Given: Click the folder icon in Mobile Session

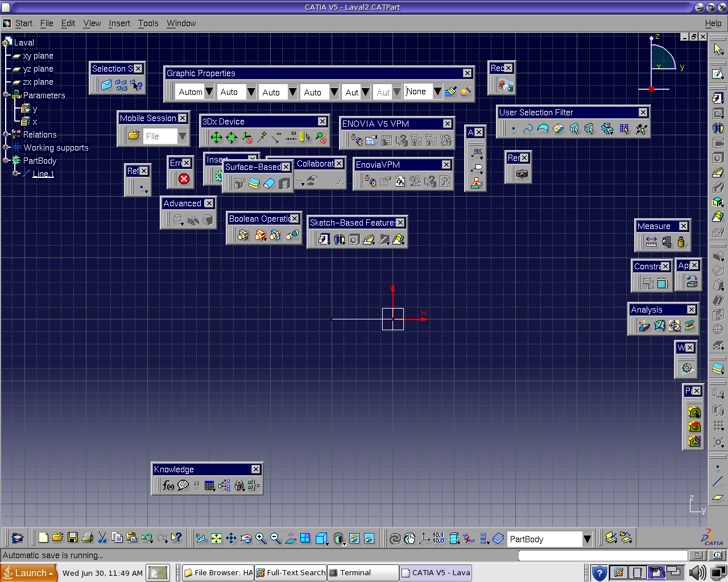Looking at the screenshot, I should 134,135.
